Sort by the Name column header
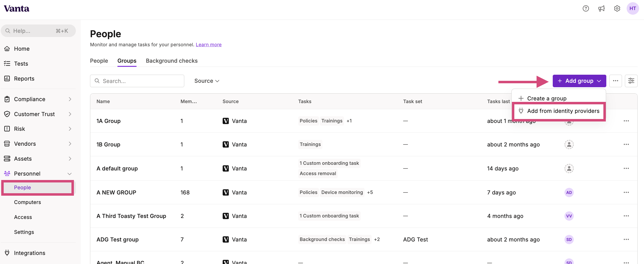The height and width of the screenshot is (264, 644). click(103, 101)
